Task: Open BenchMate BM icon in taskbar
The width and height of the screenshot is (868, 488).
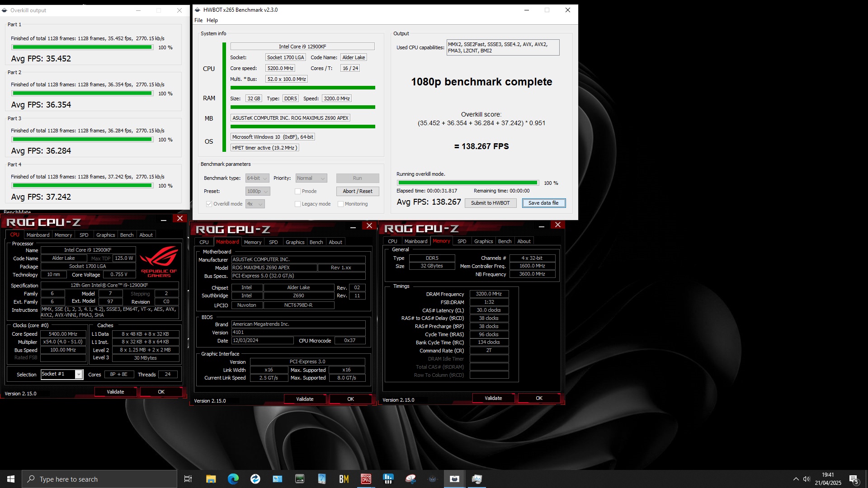Action: (344, 479)
